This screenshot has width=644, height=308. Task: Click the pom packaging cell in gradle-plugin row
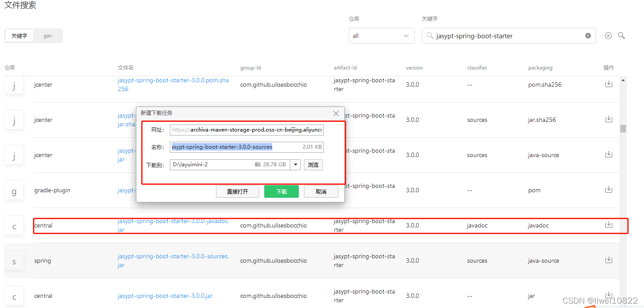(x=534, y=190)
